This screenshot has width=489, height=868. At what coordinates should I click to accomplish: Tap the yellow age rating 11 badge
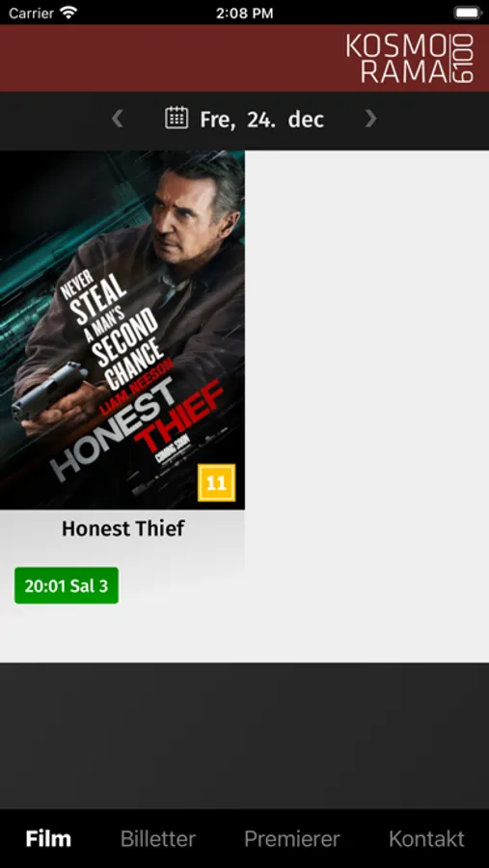pos(217,483)
